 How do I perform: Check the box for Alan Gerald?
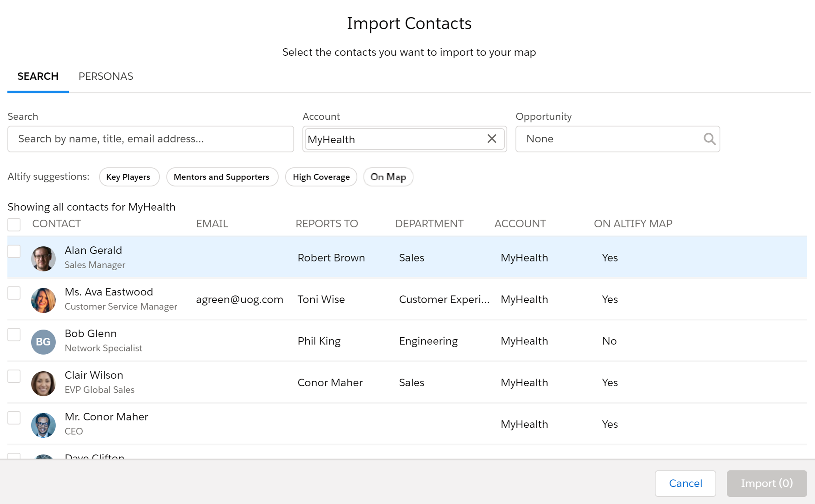point(14,251)
